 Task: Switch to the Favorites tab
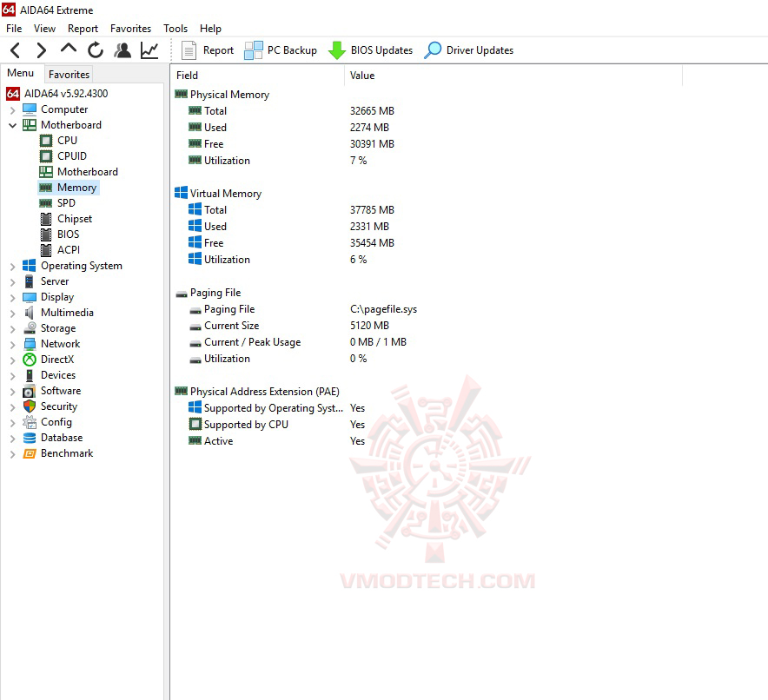(69, 75)
